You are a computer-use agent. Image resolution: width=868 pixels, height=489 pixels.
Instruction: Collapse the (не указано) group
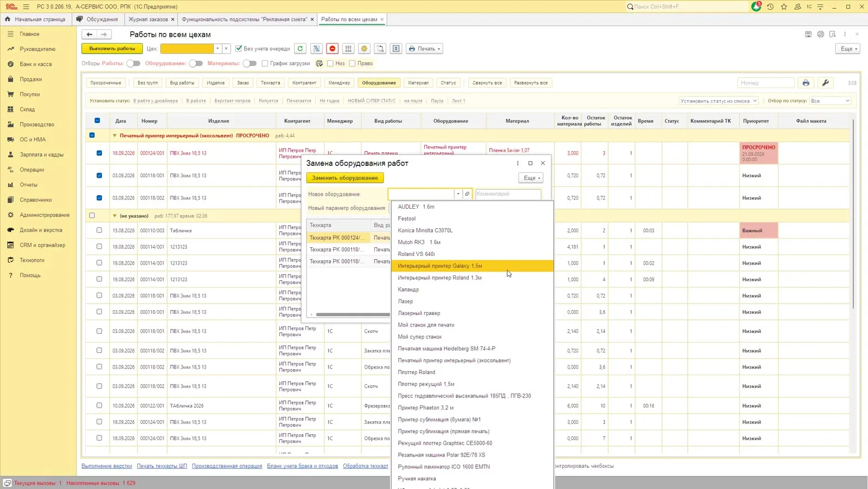pyautogui.click(x=114, y=216)
